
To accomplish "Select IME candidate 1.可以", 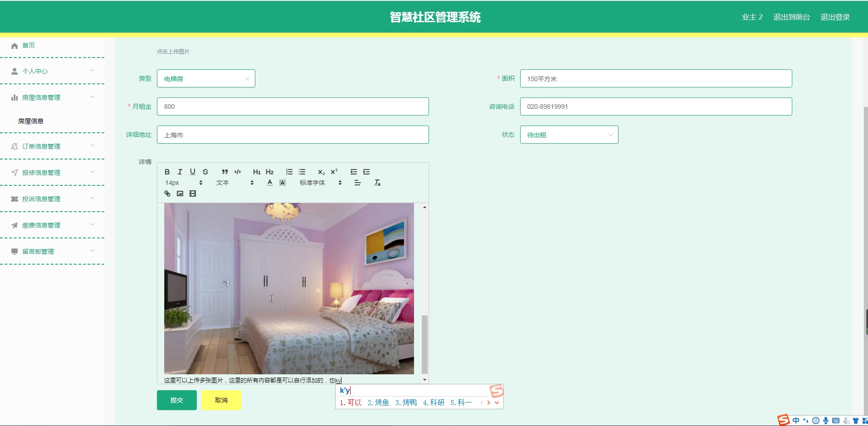I will (x=351, y=402).
